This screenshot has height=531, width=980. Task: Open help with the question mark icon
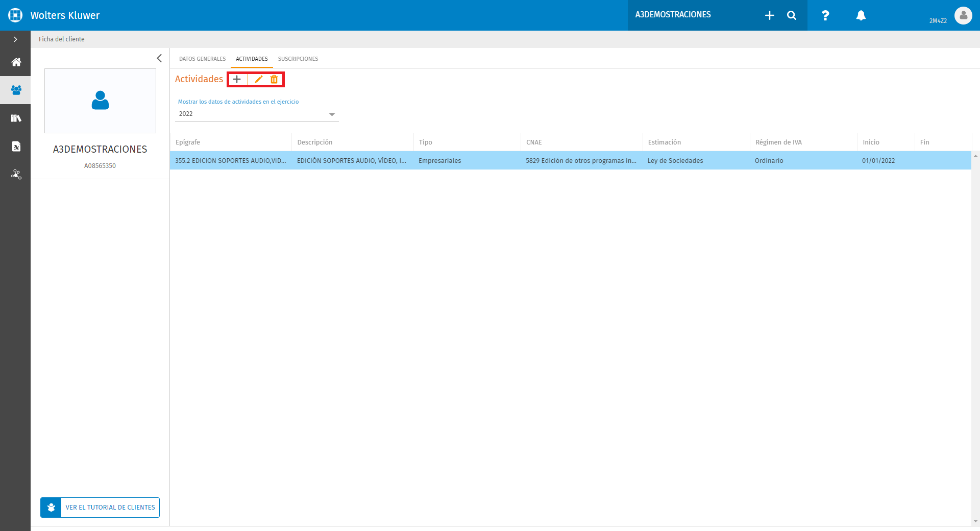tap(825, 15)
